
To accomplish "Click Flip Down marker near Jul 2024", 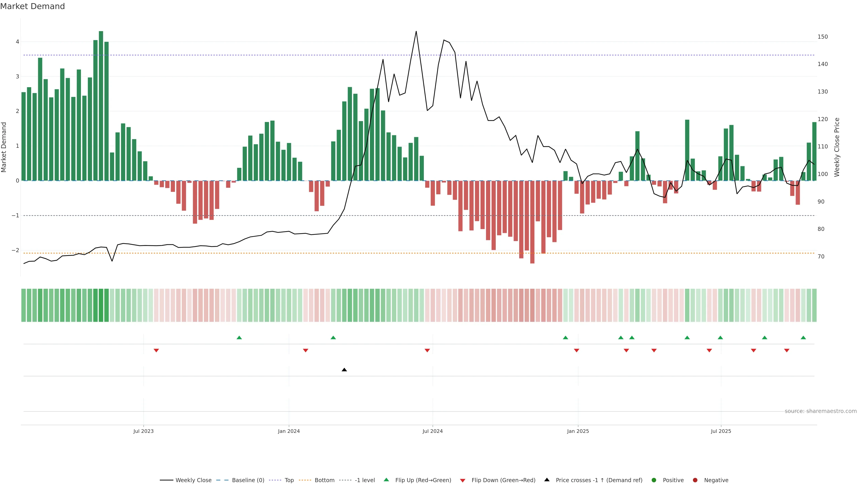I will click(427, 351).
